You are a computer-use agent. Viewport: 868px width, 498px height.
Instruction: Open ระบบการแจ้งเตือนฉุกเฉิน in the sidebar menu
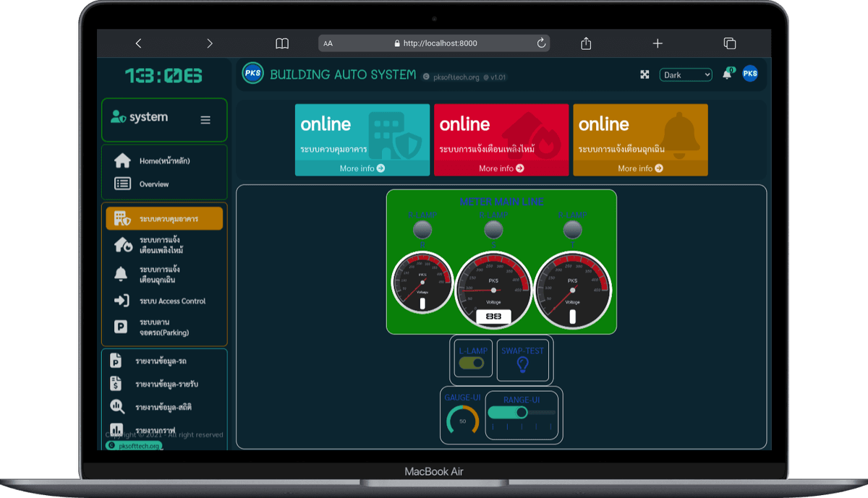(x=164, y=275)
